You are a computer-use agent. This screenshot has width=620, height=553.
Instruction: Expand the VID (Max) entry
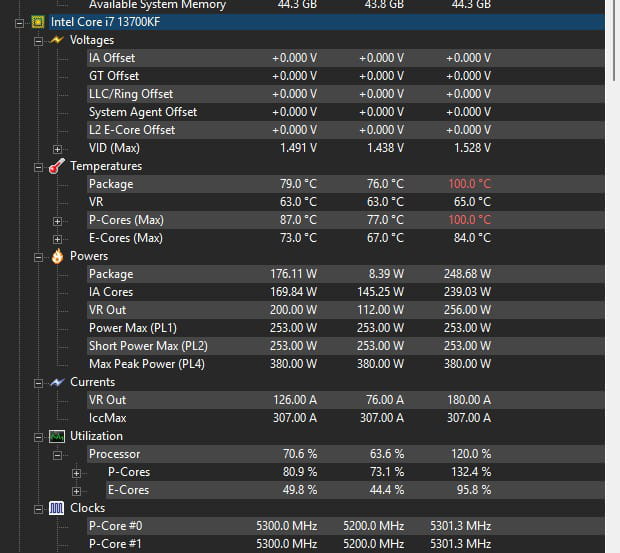(57, 149)
